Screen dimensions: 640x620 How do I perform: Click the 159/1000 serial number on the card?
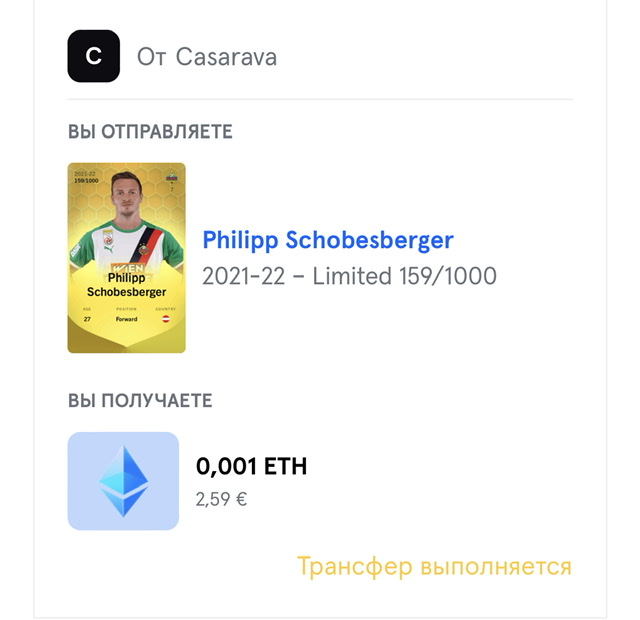87,181
